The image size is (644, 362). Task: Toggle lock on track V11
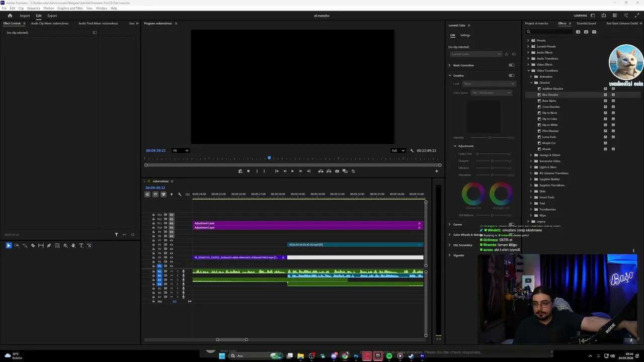coord(153,223)
